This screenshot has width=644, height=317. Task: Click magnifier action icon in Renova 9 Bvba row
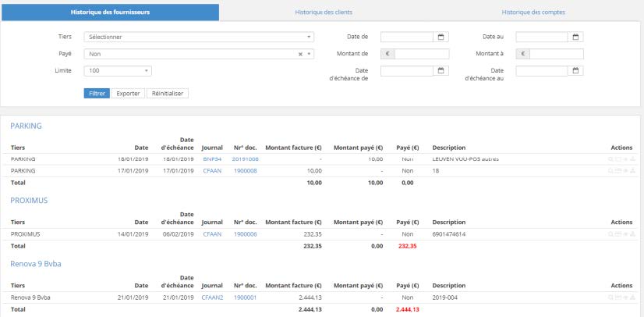tap(610, 297)
